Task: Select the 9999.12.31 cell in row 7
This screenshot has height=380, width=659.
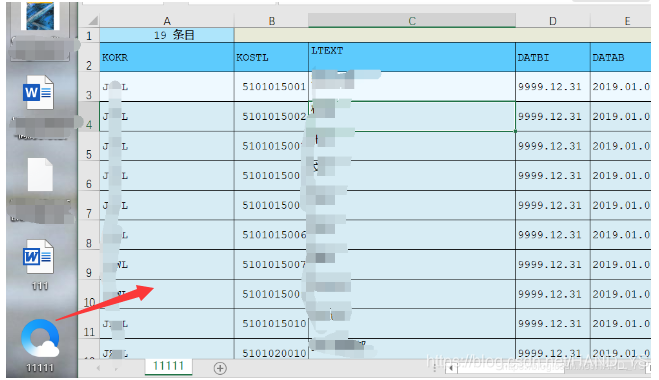Action: click(x=553, y=205)
